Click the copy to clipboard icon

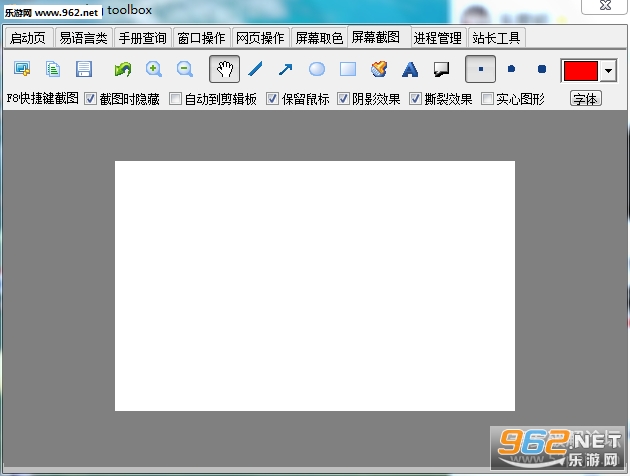(53, 69)
